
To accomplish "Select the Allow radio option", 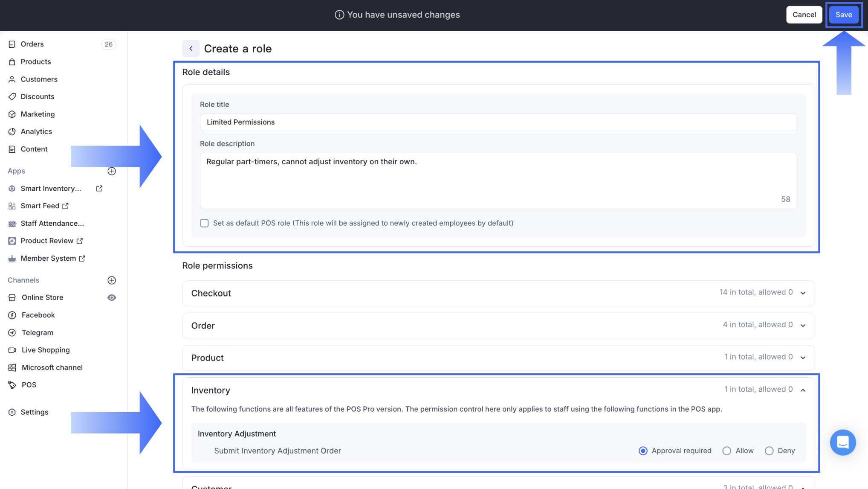I will click(x=726, y=451).
